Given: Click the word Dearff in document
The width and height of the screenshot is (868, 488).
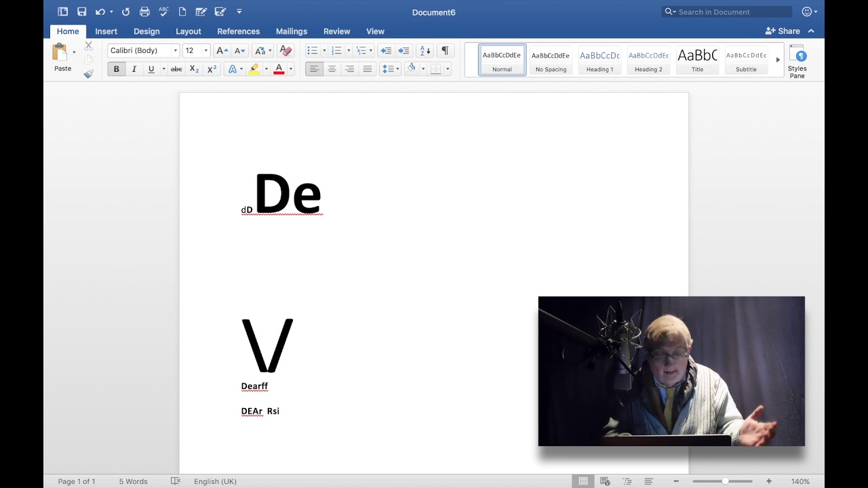Looking at the screenshot, I should (254, 386).
